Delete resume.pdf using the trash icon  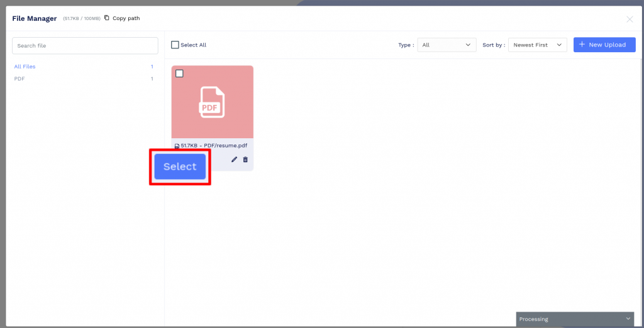point(245,160)
